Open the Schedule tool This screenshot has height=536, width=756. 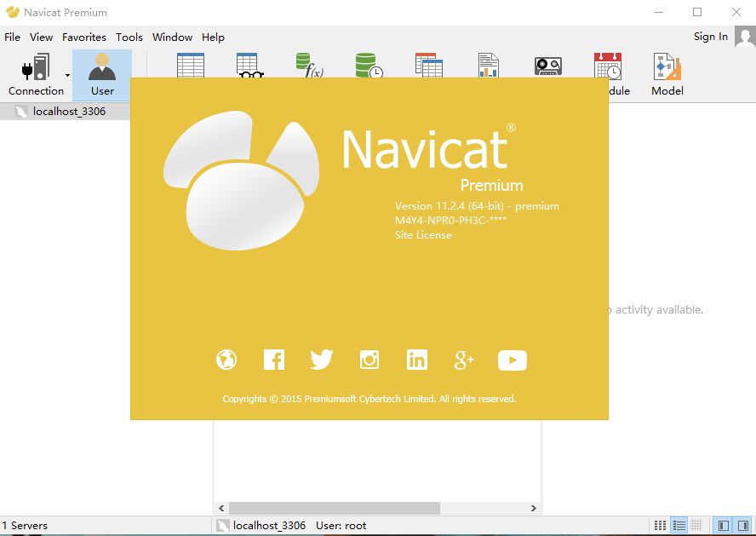click(606, 66)
